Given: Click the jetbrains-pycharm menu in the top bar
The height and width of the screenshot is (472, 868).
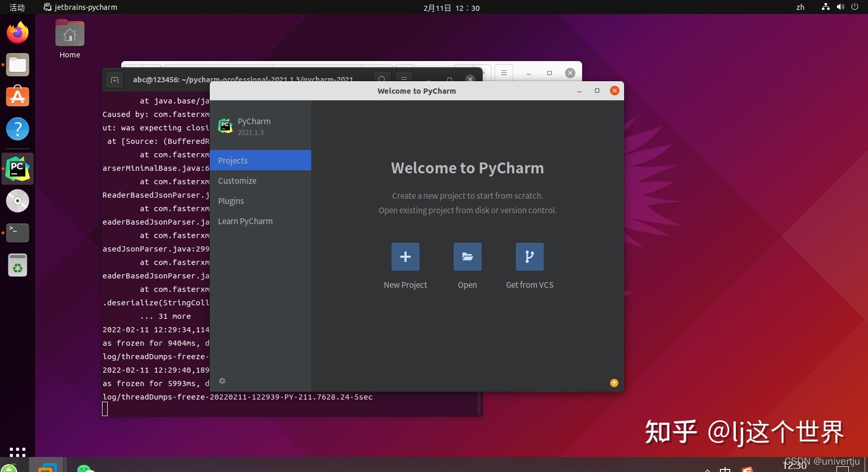Looking at the screenshot, I should click(80, 7).
